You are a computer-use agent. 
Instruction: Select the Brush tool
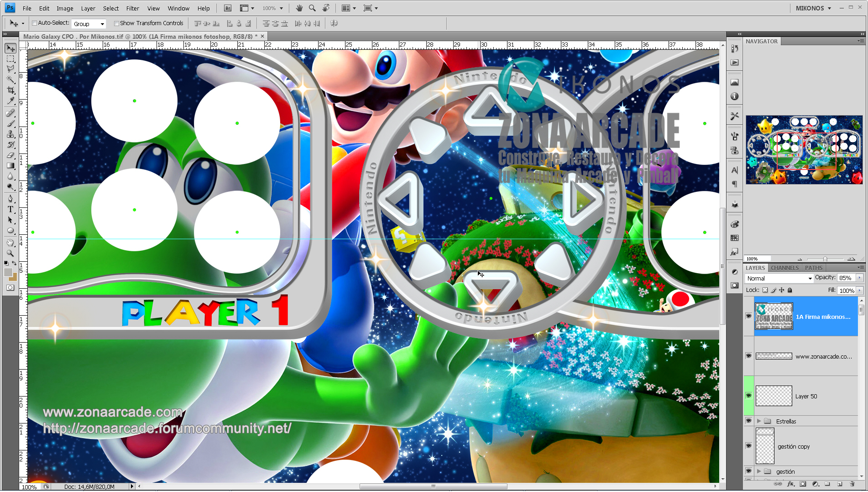click(10, 123)
